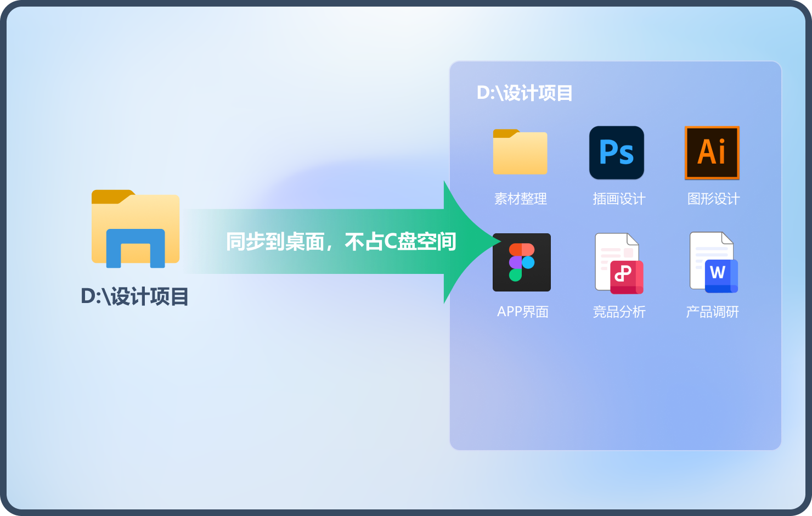Screen dimensions: 812x516
Task: Open the 产品调研 Word document icon
Action: (713, 262)
